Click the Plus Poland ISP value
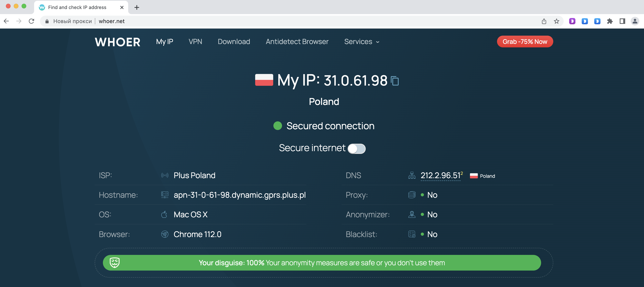This screenshot has height=287, width=644. (194, 175)
